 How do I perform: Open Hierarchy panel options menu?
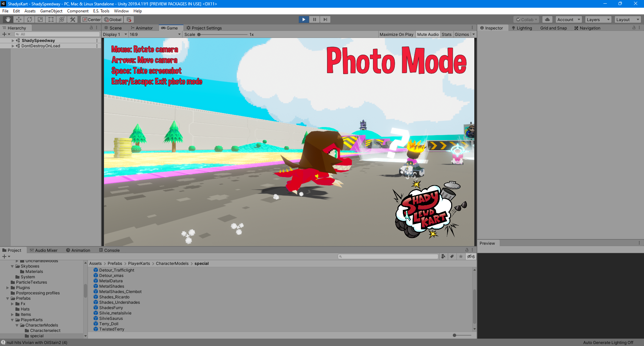point(97,28)
